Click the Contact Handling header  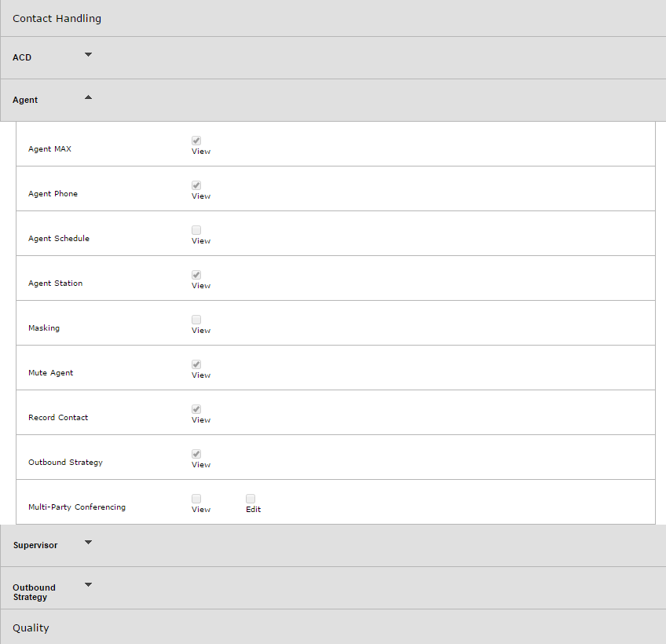57,19
